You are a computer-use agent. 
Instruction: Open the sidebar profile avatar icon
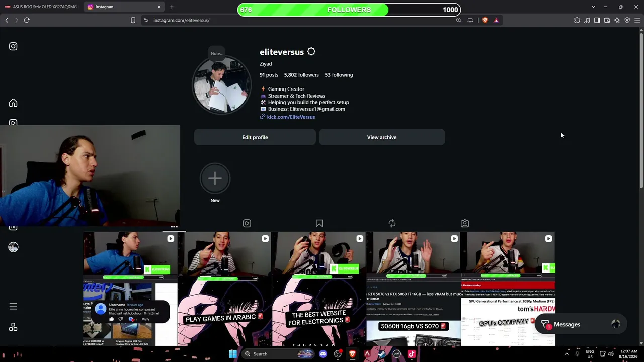pos(13,247)
